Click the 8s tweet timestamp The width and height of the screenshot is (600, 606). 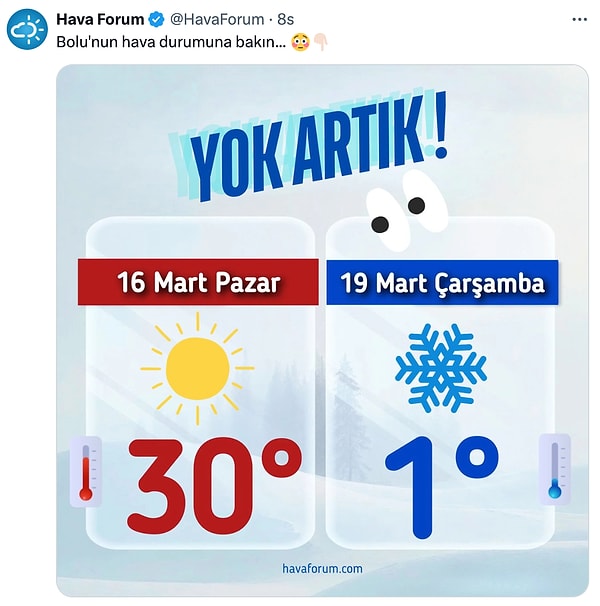pyautogui.click(x=286, y=19)
